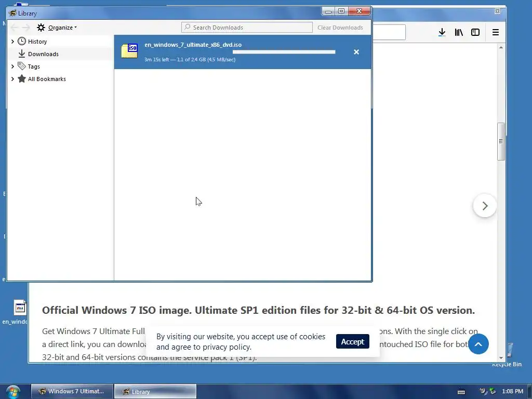The height and width of the screenshot is (399, 532).
Task: Accept the cookie policy
Action: pos(353,342)
